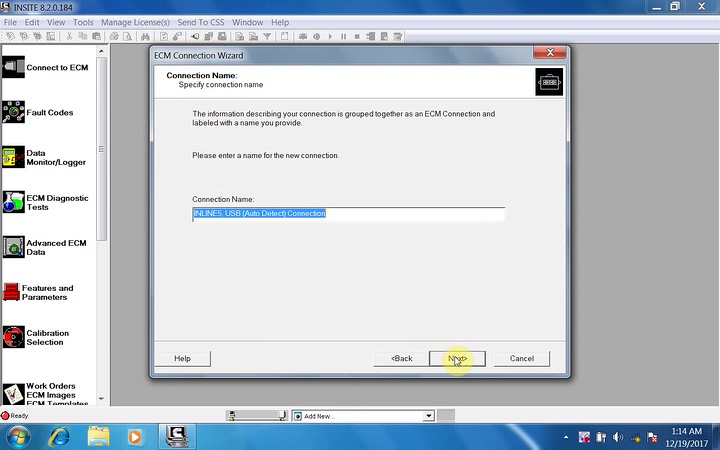Open Windows Media Player from taskbar

pos(135,437)
